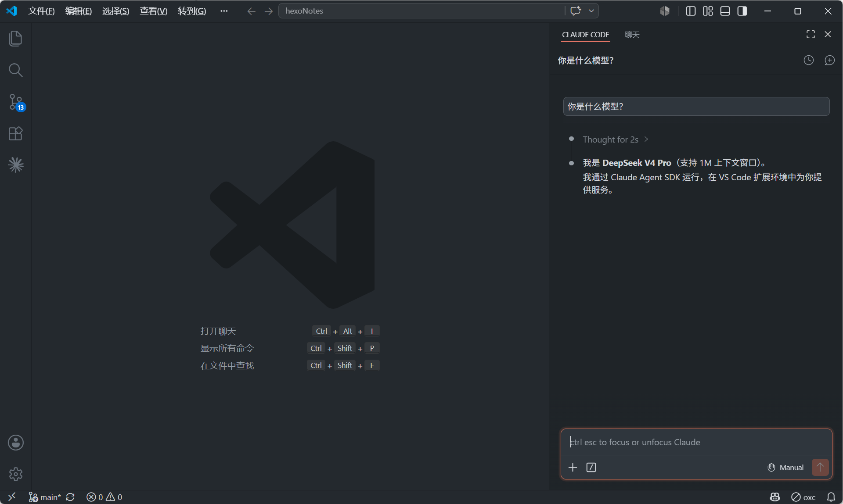Open the chat icon beside command center
The image size is (843, 504).
[x=576, y=11]
